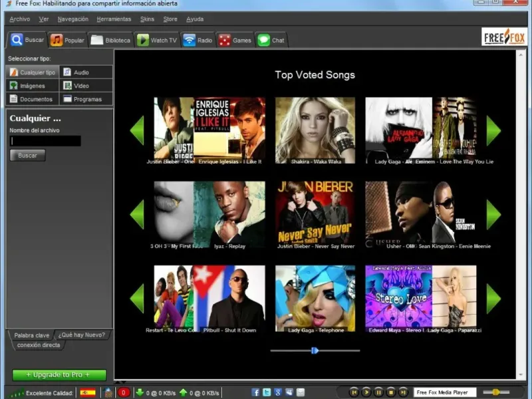Screen dimensions: 532x399
Task: Open the Ayuda menu
Action: [195, 19]
